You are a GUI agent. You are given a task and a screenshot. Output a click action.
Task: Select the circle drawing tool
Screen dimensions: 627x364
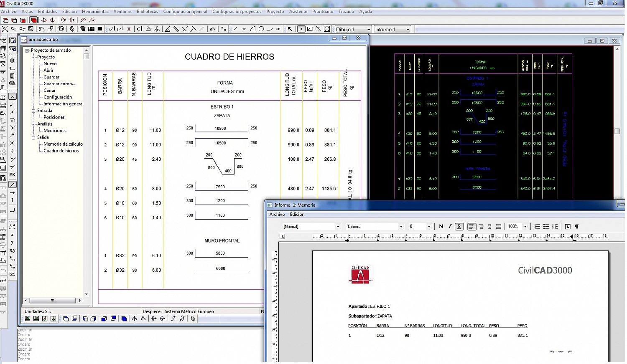(261, 29)
